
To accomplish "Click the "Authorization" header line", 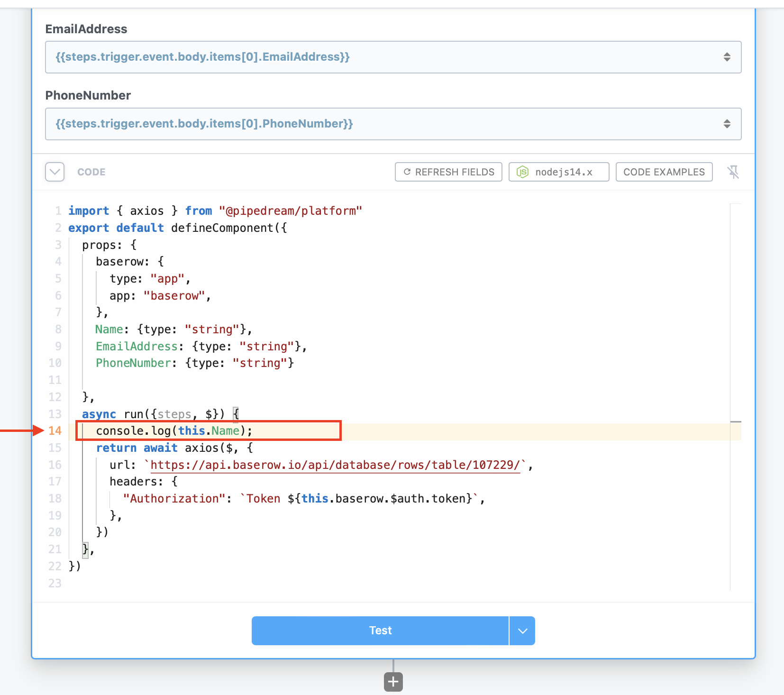I will click(304, 499).
